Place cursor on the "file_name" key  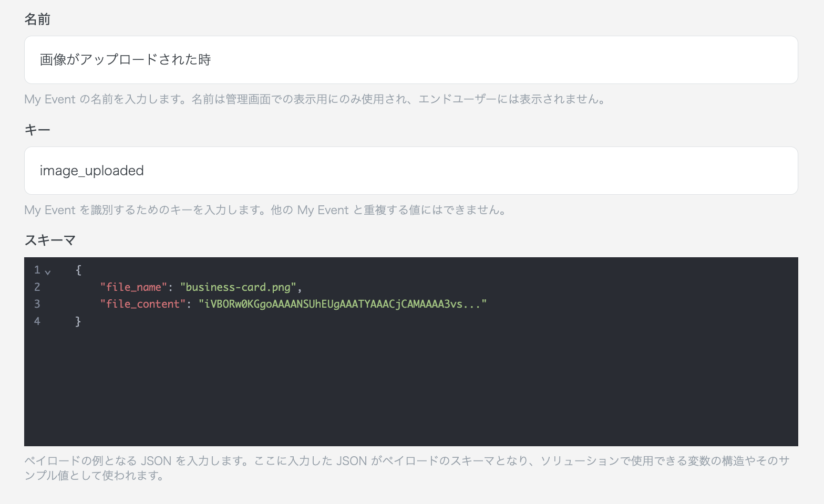133,287
